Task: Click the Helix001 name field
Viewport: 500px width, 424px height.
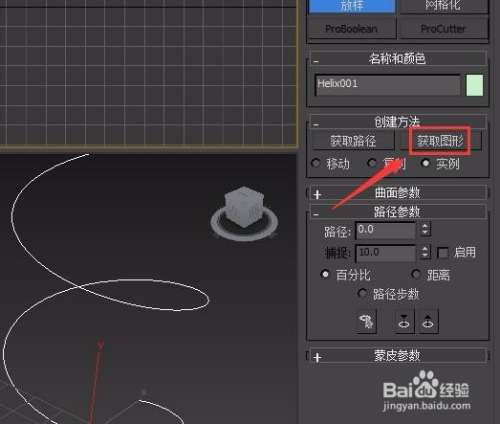Action: 388,85
